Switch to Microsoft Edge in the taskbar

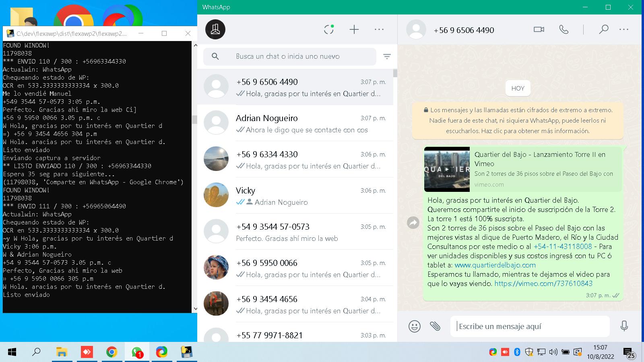[x=161, y=352]
